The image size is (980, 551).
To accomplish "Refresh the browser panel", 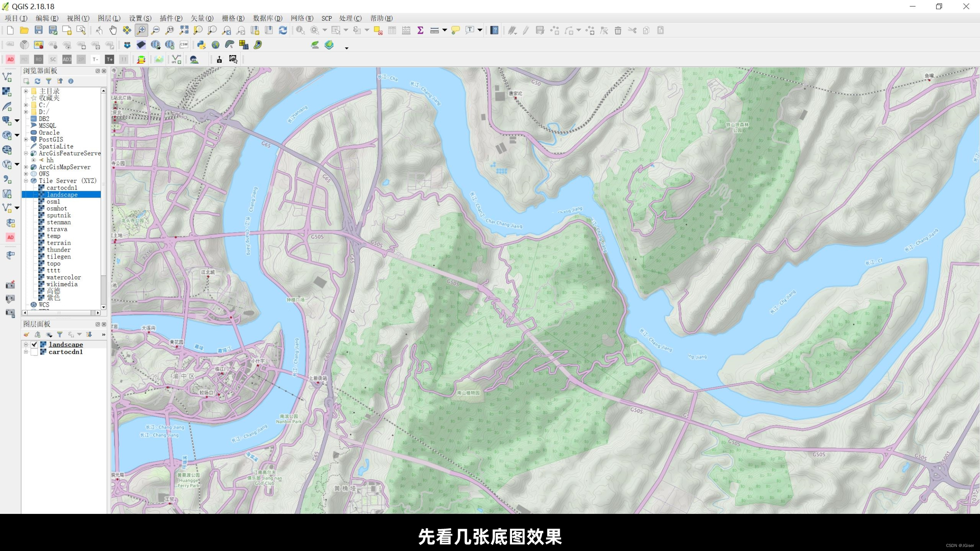I will click(37, 81).
